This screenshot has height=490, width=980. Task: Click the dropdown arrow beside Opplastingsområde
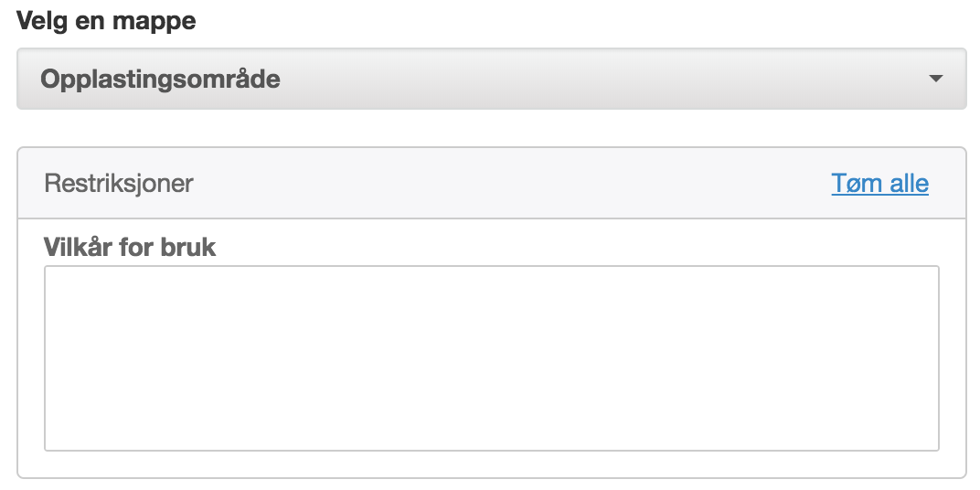click(935, 80)
